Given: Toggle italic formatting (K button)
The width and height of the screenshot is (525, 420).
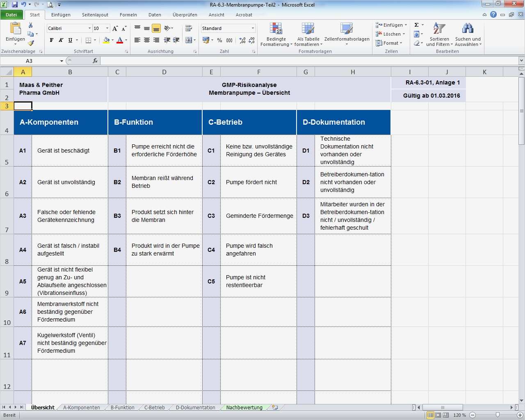Looking at the screenshot, I should (61, 40).
